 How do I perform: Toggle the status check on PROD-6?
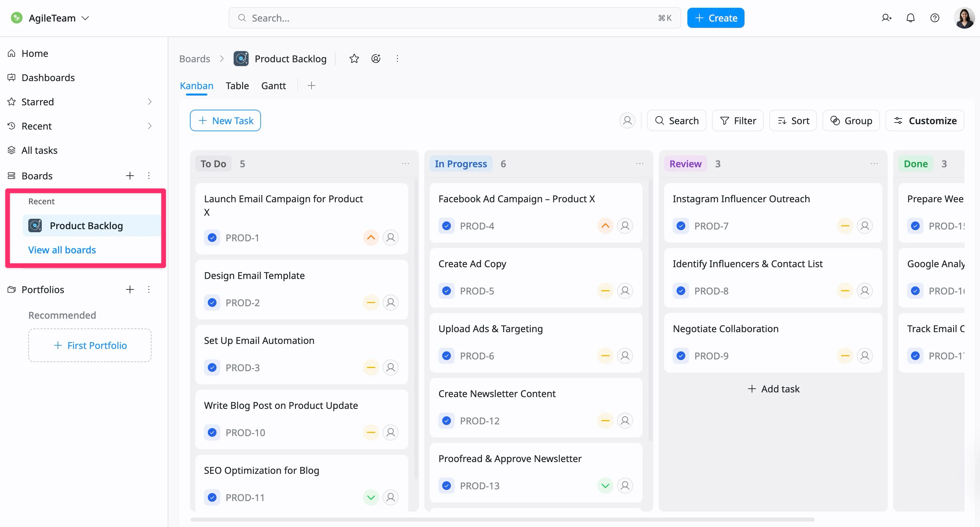pyautogui.click(x=447, y=356)
